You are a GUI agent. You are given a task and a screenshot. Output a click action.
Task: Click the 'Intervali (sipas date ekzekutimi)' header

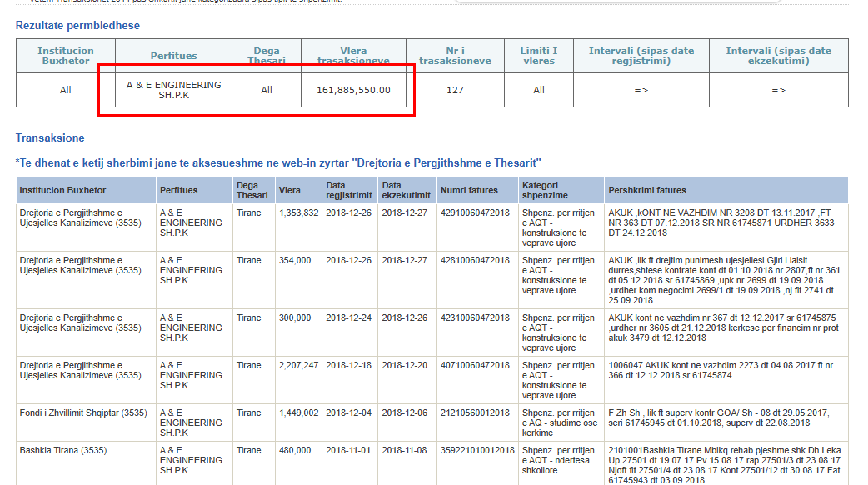[778, 56]
